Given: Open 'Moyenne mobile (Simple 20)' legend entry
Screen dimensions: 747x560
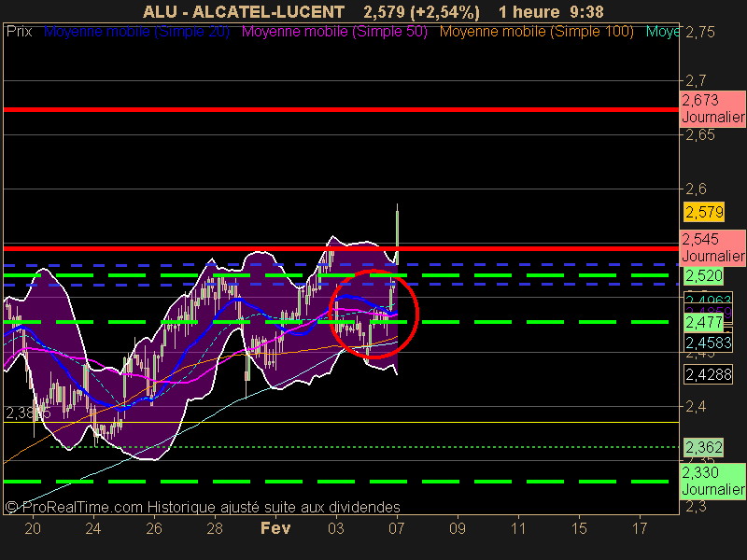Looking at the screenshot, I should pos(136,32).
